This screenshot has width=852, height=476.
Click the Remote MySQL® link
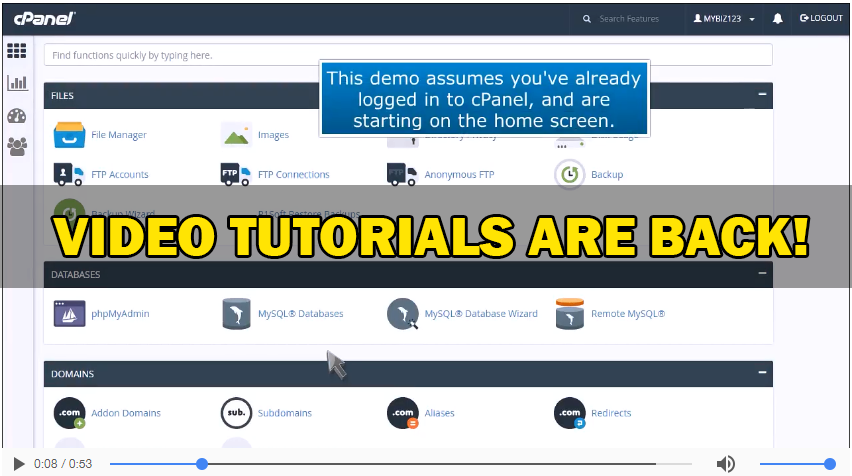click(628, 314)
